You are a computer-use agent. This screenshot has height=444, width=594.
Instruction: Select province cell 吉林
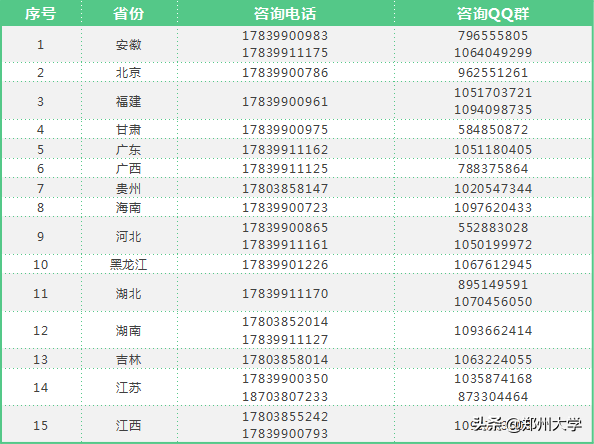tap(128, 360)
